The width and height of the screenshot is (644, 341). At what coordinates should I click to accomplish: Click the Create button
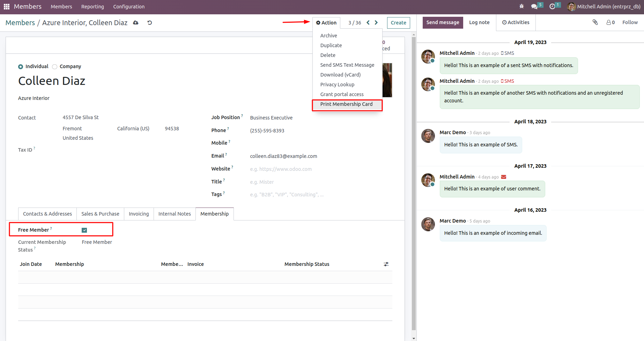(398, 23)
